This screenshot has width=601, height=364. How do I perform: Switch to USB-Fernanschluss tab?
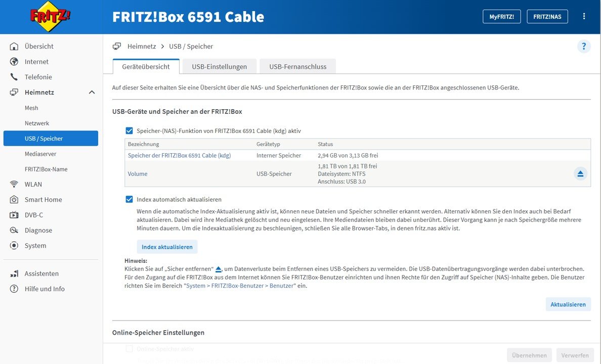298,66
